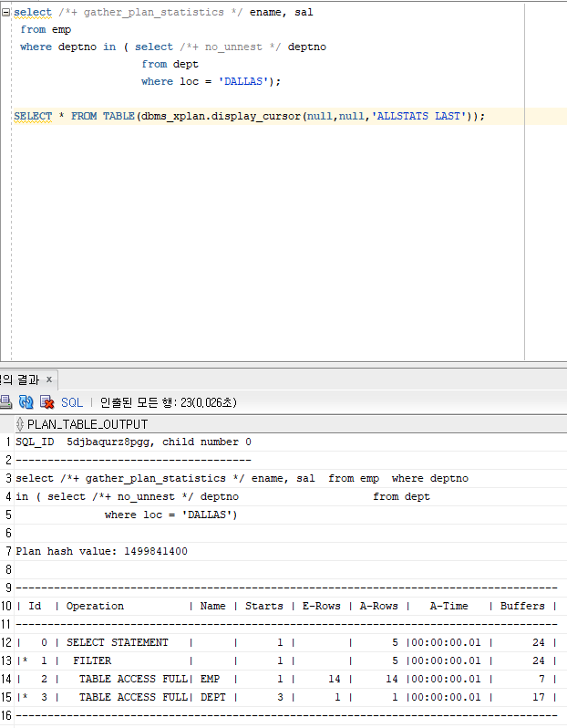Image resolution: width=567 pixels, height=728 pixels.
Task: Collapse the first select statement code fold
Action: tap(5, 13)
